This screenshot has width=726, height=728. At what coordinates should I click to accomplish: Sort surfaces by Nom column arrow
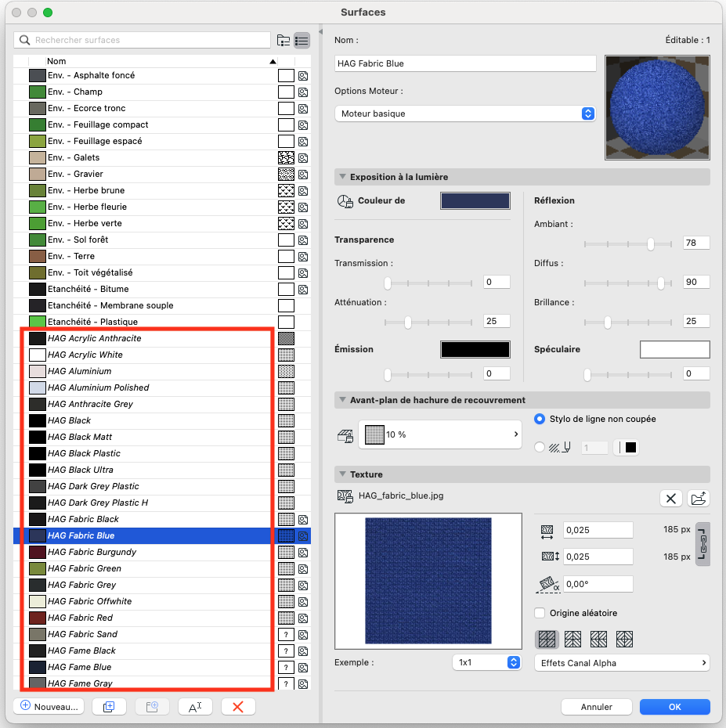[x=273, y=61]
